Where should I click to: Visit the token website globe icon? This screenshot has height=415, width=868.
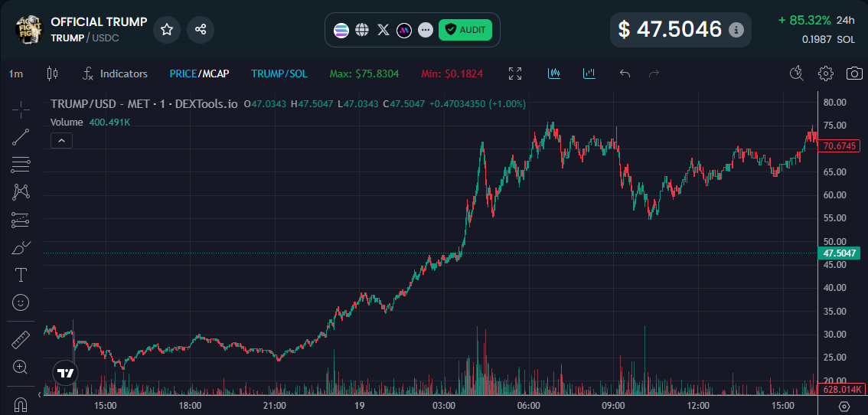click(362, 30)
